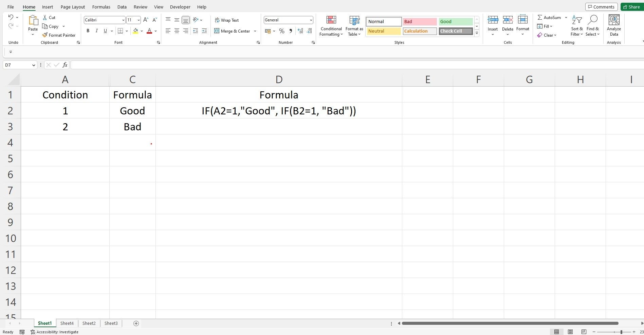Screen dimensions: 644x335
Task: Click the Cut scissors icon
Action: point(45,17)
